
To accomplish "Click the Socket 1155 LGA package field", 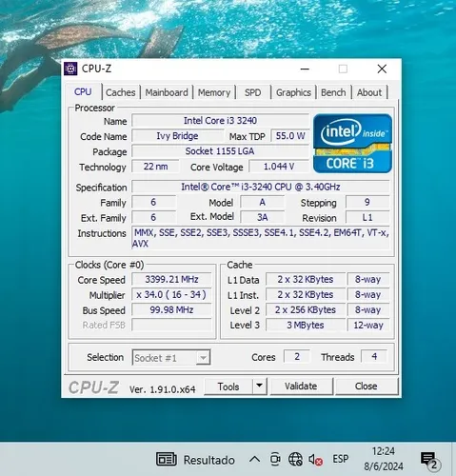I will coord(220,151).
